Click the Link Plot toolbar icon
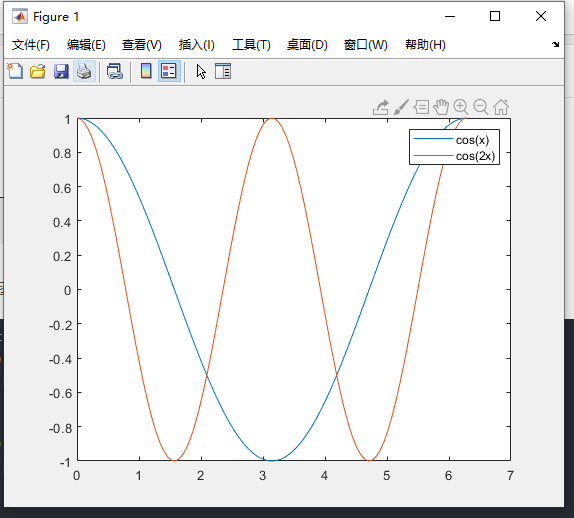 pyautogui.click(x=115, y=71)
